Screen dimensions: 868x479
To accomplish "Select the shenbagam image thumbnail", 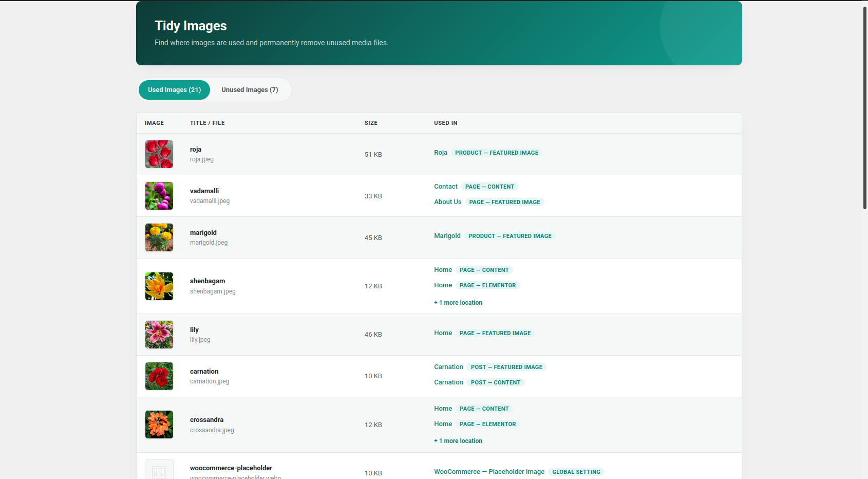I will pos(159,286).
